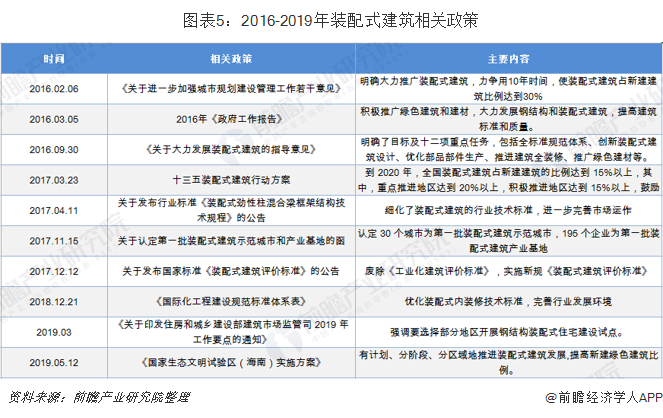Click the 2017.12.12 date cell
This screenshot has height=418, width=663.
[x=53, y=271]
